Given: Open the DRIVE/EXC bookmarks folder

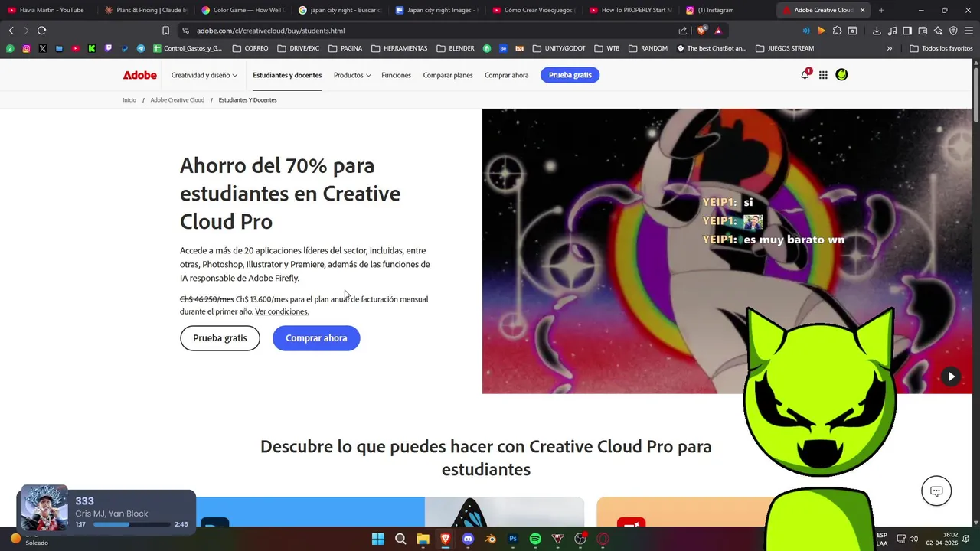Looking at the screenshot, I should tap(299, 48).
